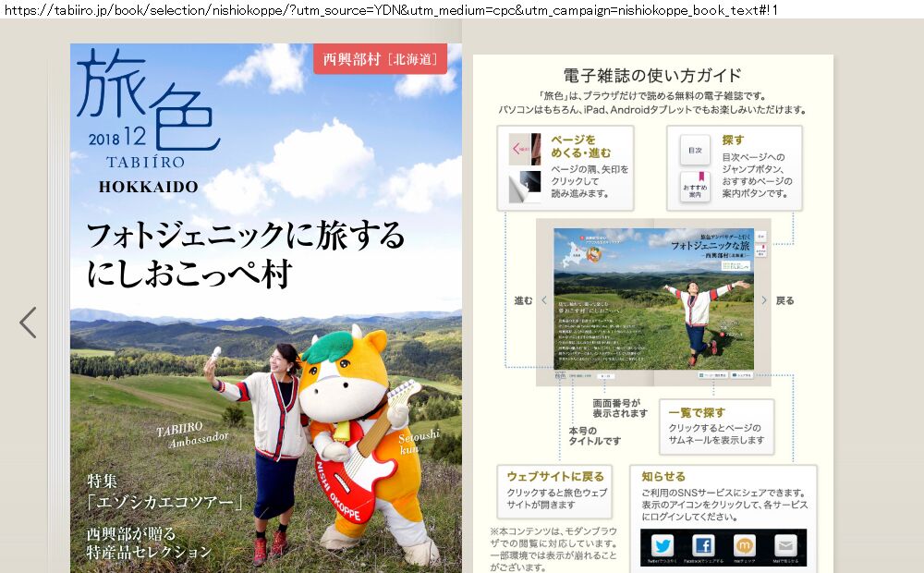Click the URL text at the top
This screenshot has width=924, height=573.
tap(391, 9)
